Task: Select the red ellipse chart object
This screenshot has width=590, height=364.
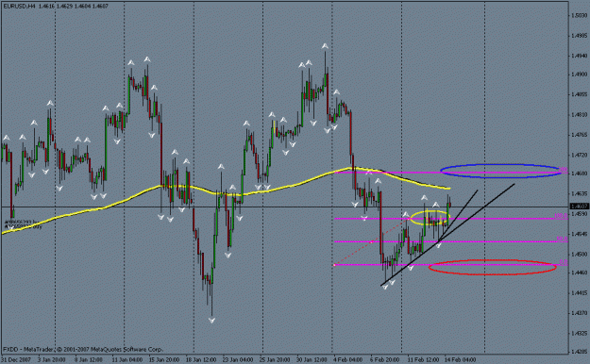Action: [492, 267]
